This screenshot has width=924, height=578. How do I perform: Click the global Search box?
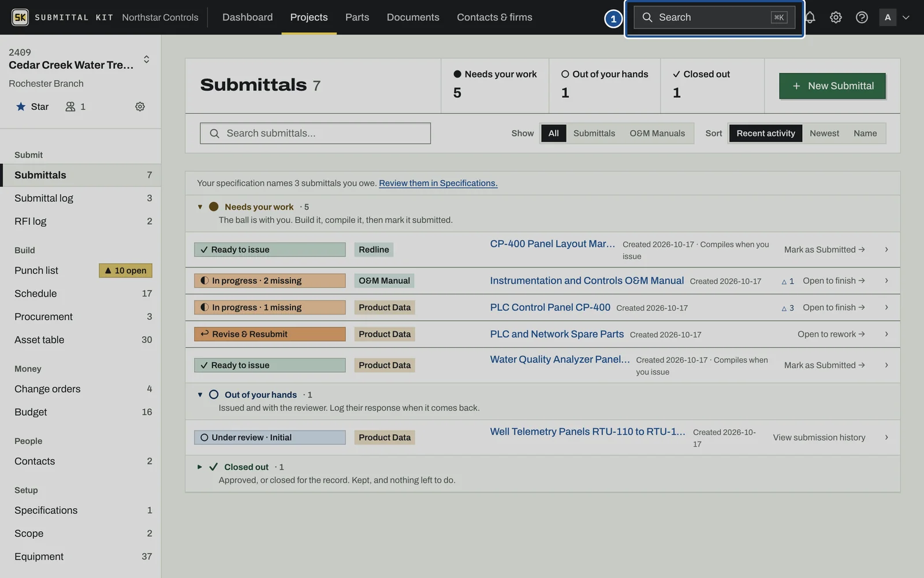(714, 17)
